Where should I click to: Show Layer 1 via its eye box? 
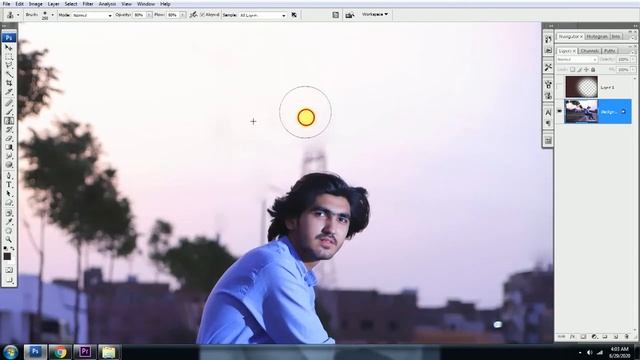559,87
